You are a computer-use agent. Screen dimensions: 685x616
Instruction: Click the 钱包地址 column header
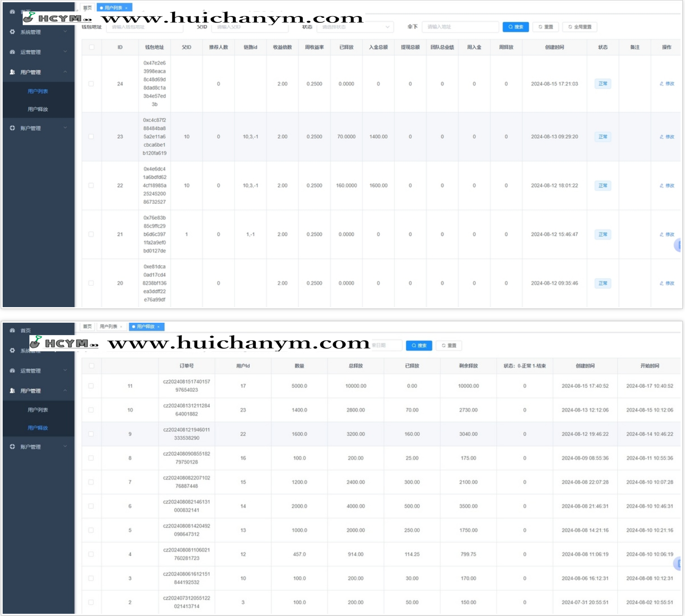pos(154,47)
